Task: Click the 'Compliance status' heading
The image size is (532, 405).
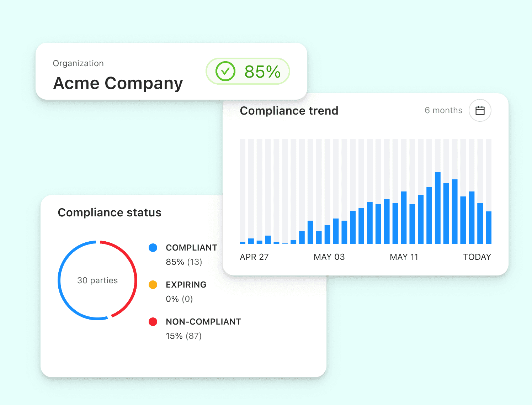Action: (110, 212)
